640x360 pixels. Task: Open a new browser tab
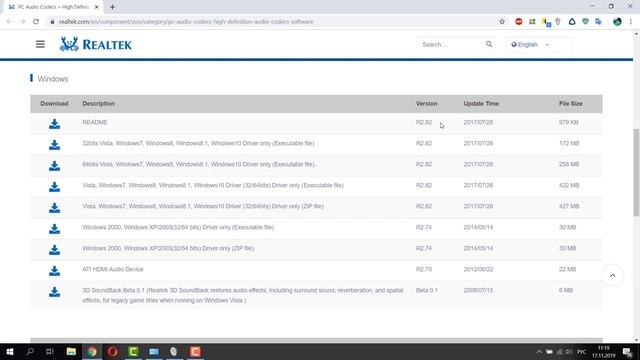click(112, 7)
